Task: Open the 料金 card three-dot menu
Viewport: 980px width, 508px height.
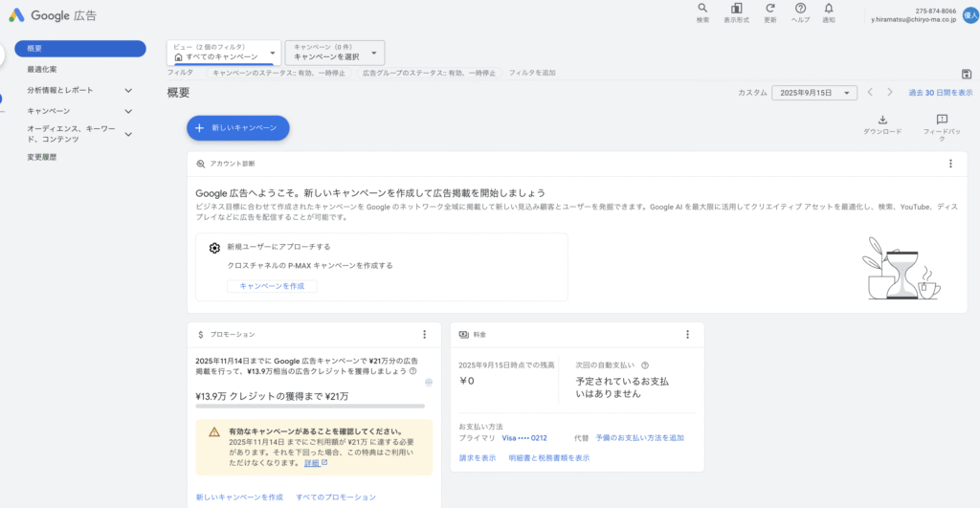Action: click(x=687, y=335)
